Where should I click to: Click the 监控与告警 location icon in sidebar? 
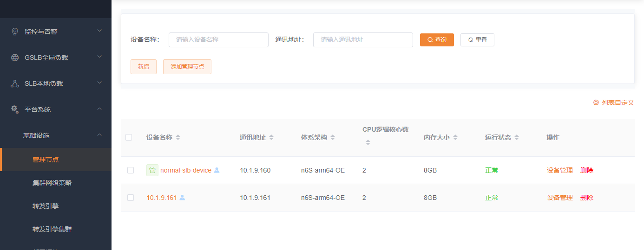(15, 32)
